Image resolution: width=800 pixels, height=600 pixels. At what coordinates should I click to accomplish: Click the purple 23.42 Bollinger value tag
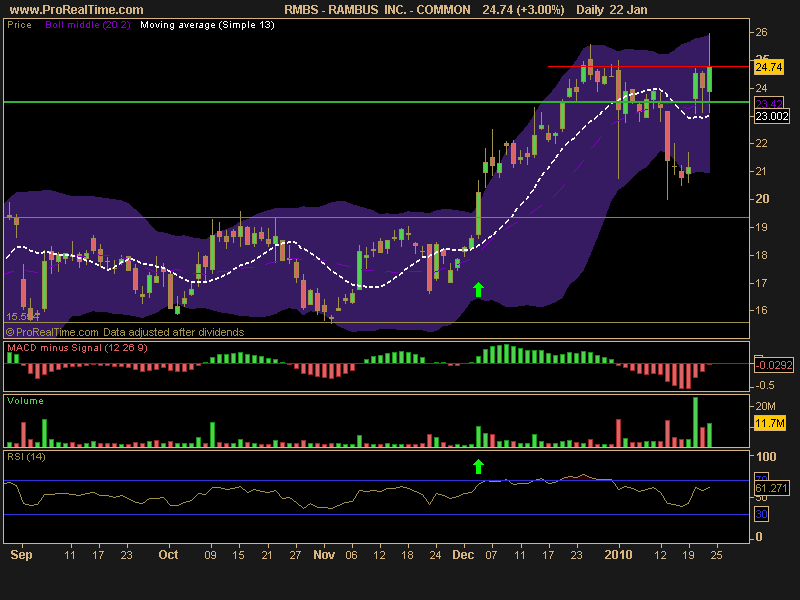769,104
